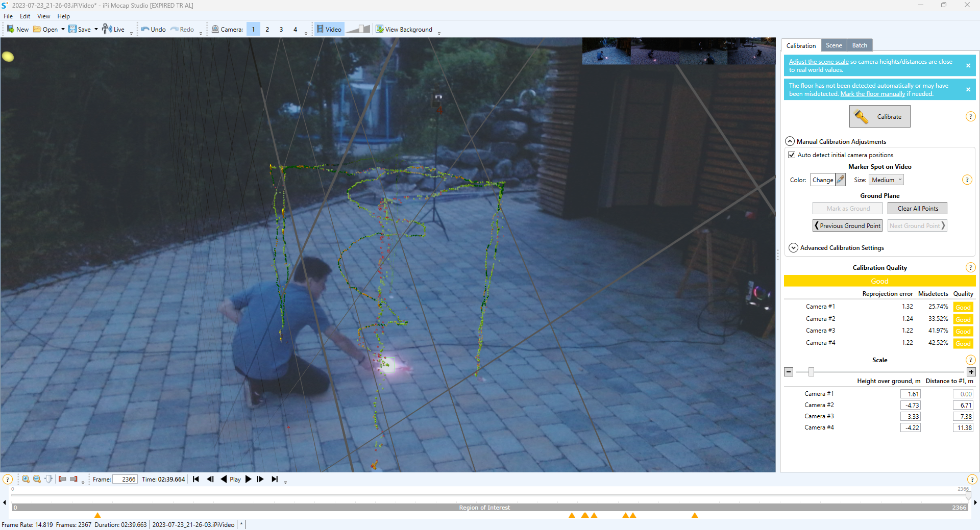The image size is (980, 530).
Task: Open help for Marker Spot settings
Action: [967, 180]
